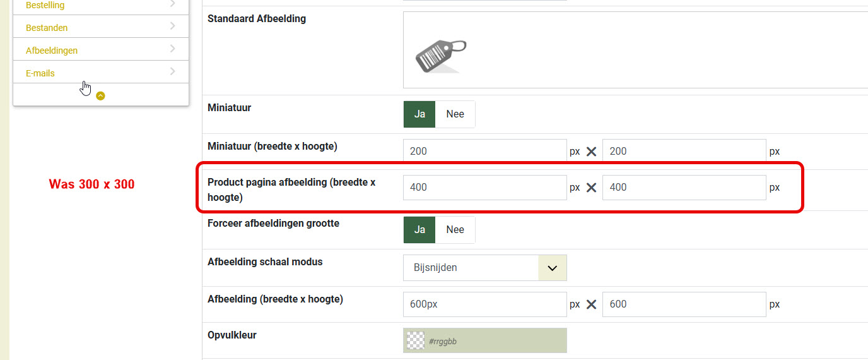868x360 pixels.
Task: Choose Nee for Forceer afbeeldingen grootte
Action: point(455,230)
